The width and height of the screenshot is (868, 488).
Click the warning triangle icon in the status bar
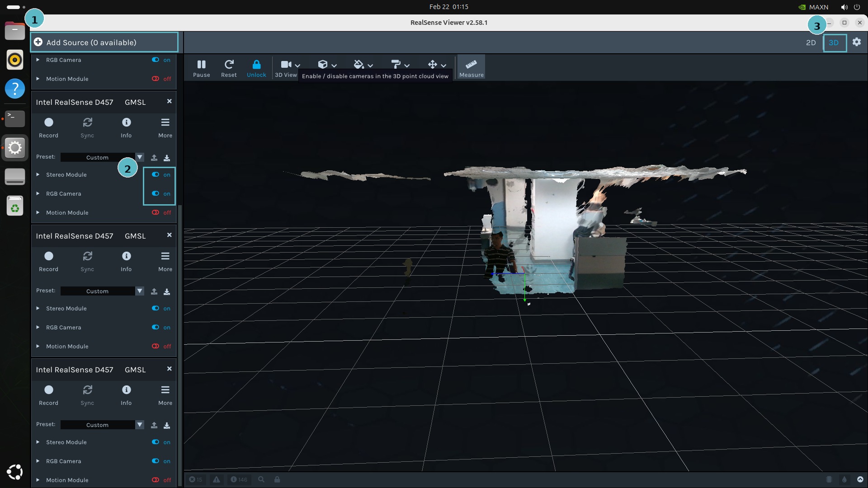[217, 479]
